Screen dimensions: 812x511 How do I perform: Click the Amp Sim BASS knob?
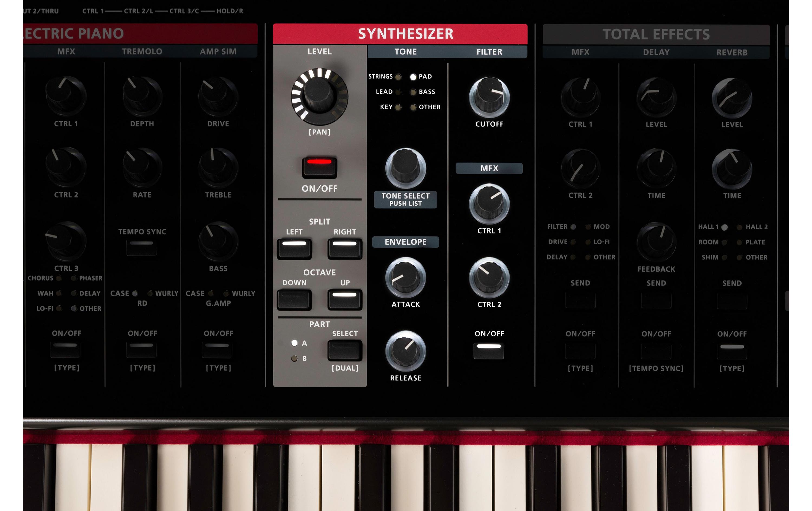pyautogui.click(x=218, y=241)
